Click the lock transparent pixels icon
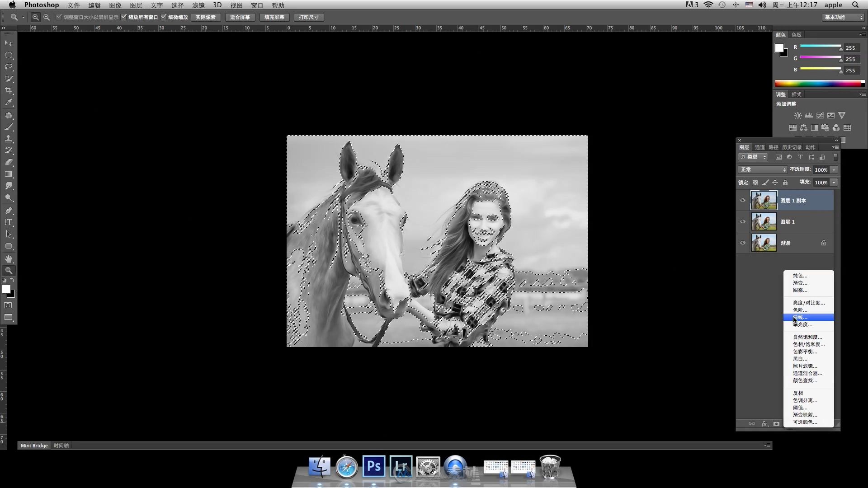 pyautogui.click(x=755, y=183)
